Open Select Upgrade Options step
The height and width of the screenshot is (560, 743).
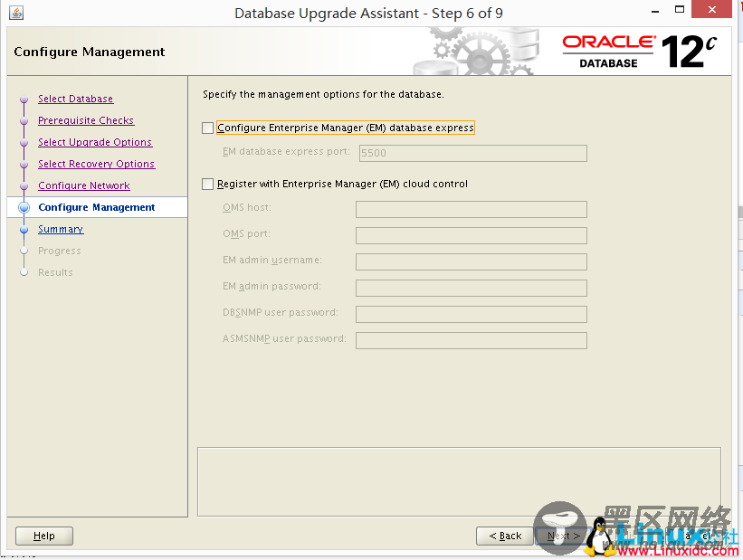[x=95, y=142]
